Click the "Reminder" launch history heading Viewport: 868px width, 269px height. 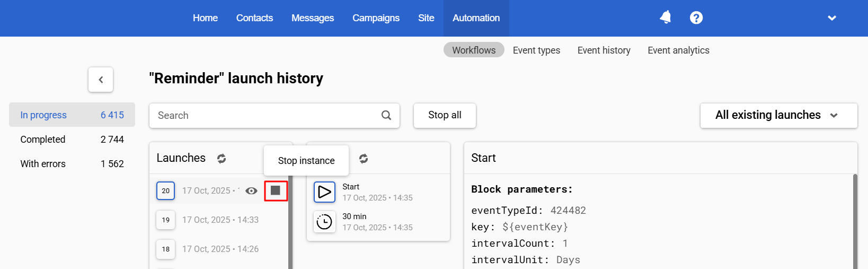point(236,78)
